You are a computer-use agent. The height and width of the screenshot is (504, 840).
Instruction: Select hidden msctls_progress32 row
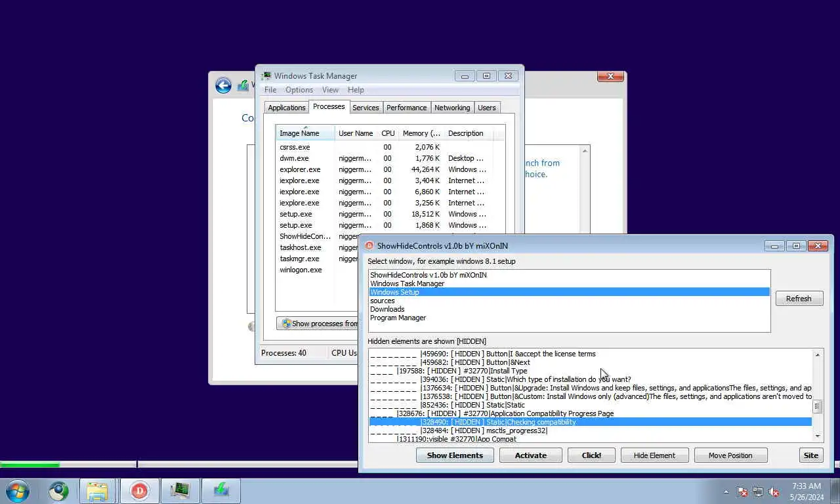click(591, 430)
